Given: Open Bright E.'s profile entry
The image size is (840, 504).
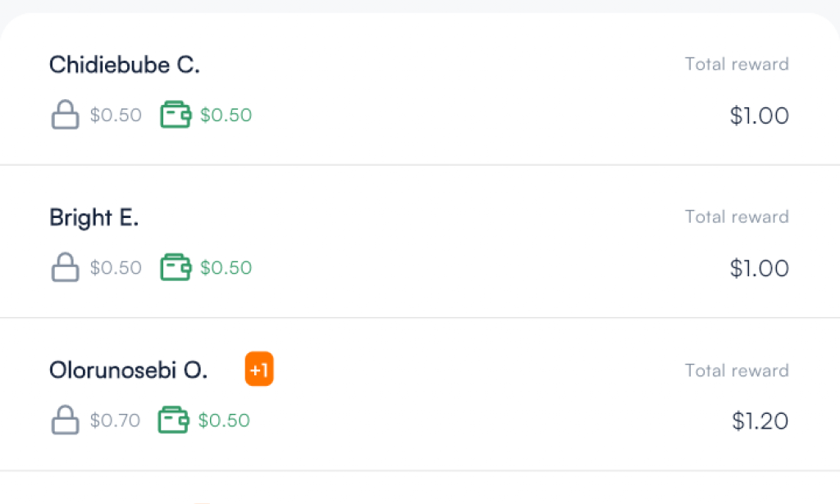Looking at the screenshot, I should coord(94,218).
